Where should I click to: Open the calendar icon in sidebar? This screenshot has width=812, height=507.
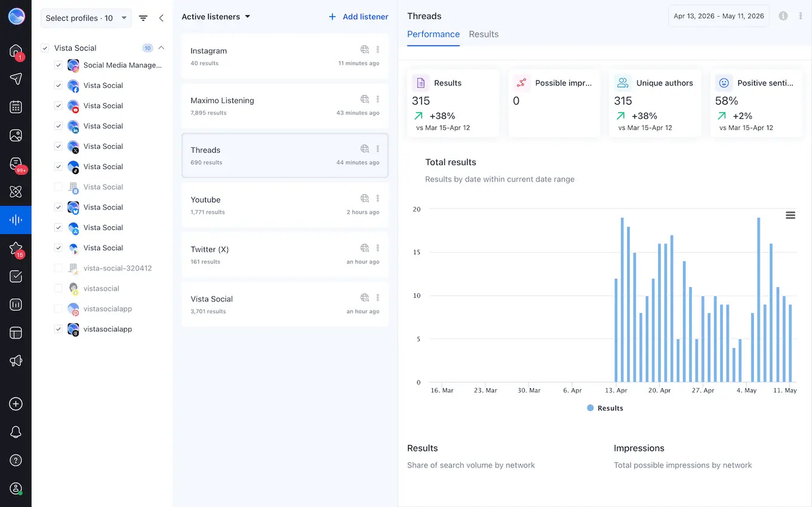[x=16, y=107]
